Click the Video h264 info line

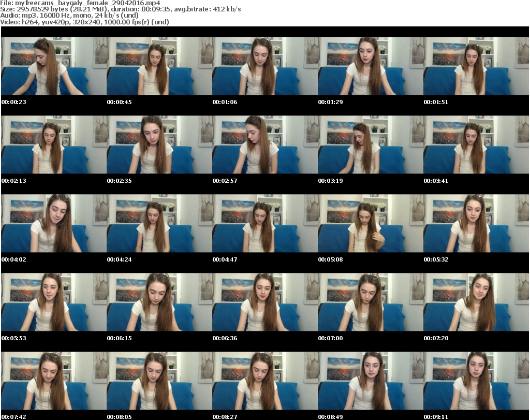click(84, 22)
